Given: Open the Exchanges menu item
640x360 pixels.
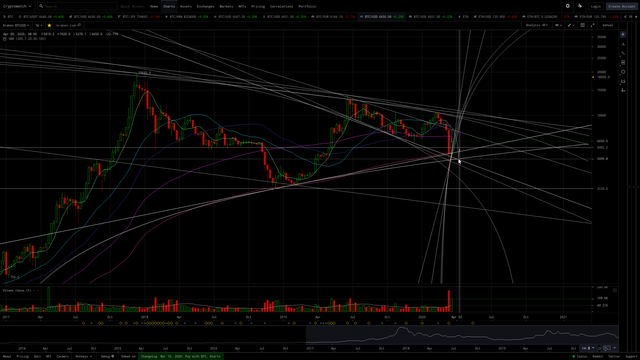Looking at the screenshot, I should (x=205, y=7).
